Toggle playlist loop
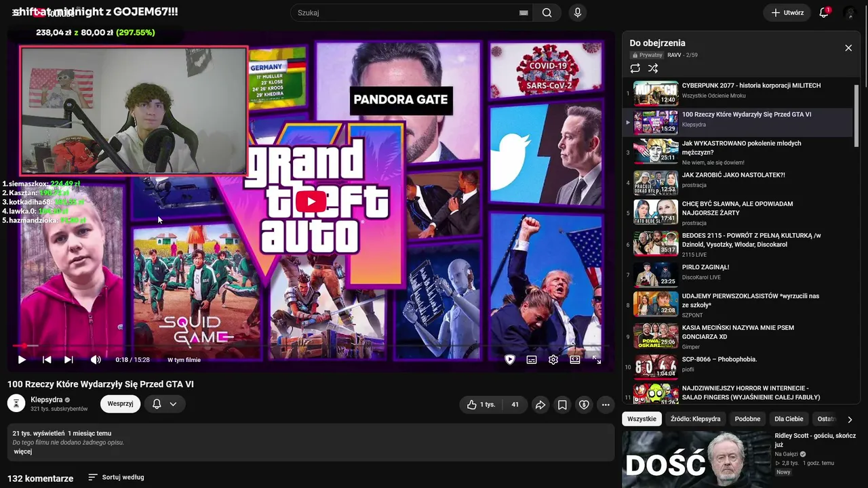The height and width of the screenshot is (488, 868). 635,68
